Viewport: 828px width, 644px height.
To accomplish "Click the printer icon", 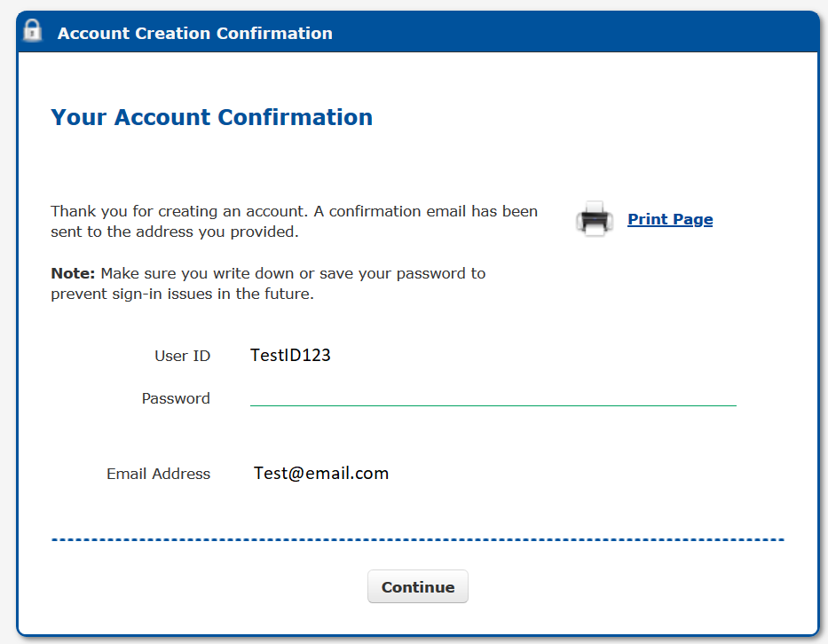I will click(594, 219).
